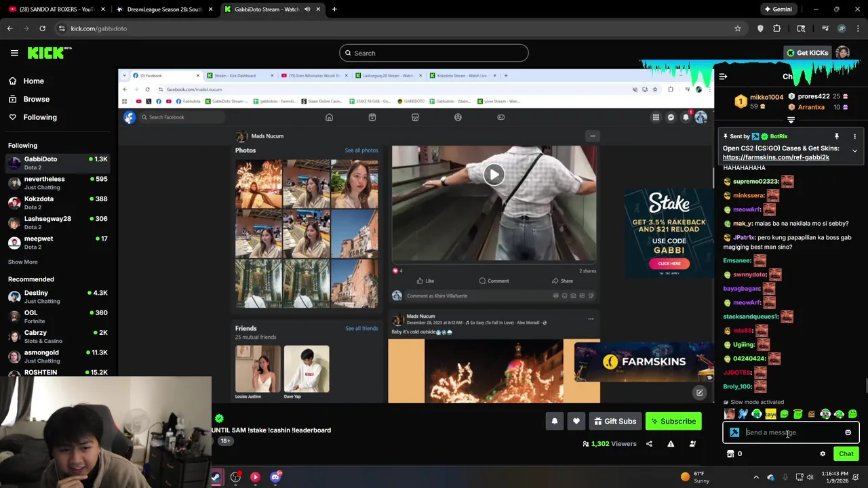Switch to SANDO AT BOXERS YouTube tab

56,9
